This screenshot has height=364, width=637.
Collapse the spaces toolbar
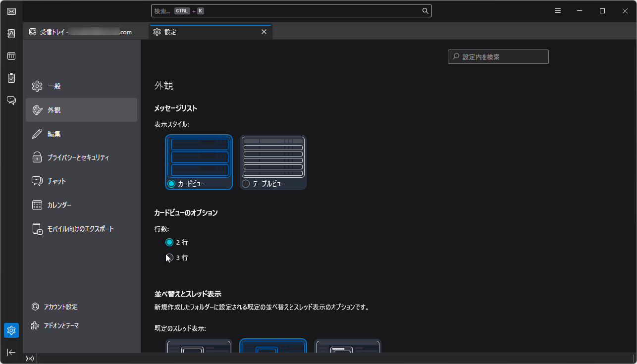pyautogui.click(x=11, y=352)
